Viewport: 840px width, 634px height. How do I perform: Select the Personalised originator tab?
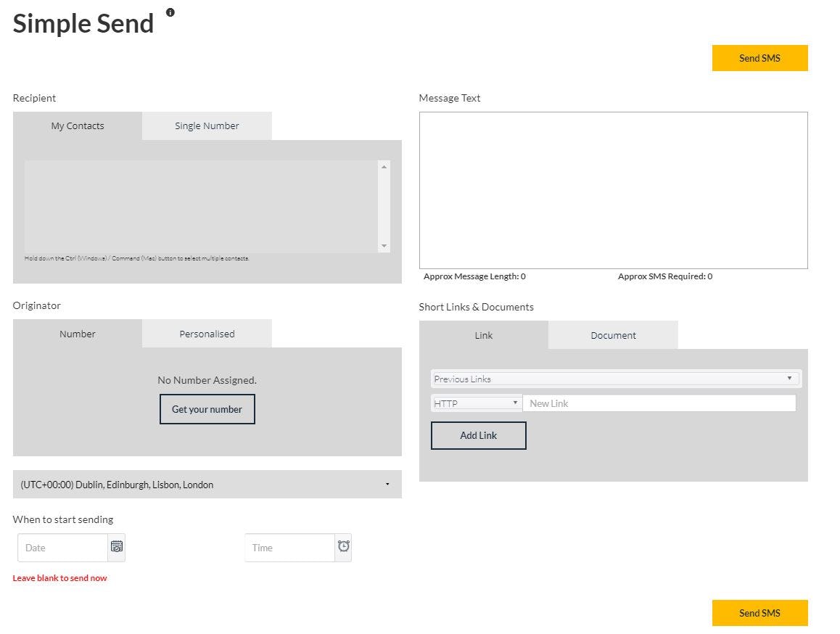coord(206,334)
